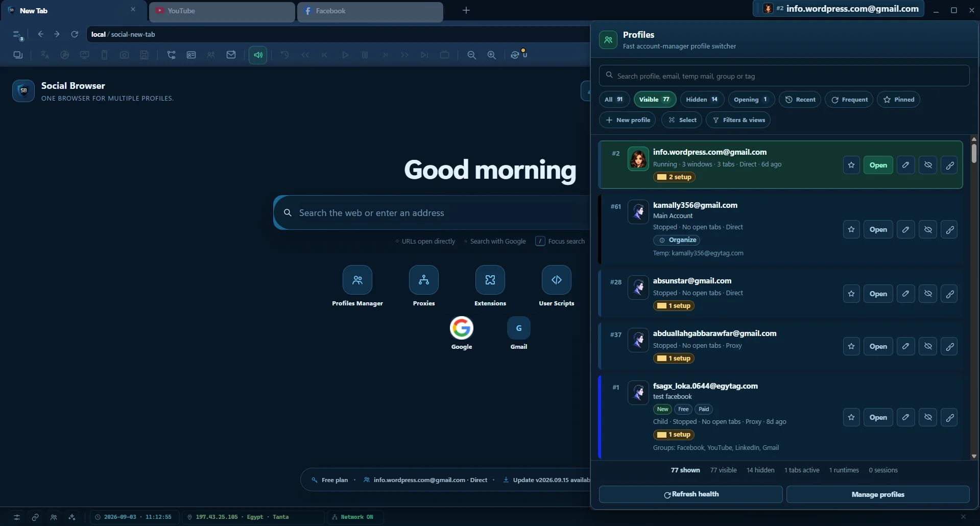Image resolution: width=980 pixels, height=526 pixels.
Task: Select the Hidden 14 filter chip
Action: pos(702,100)
